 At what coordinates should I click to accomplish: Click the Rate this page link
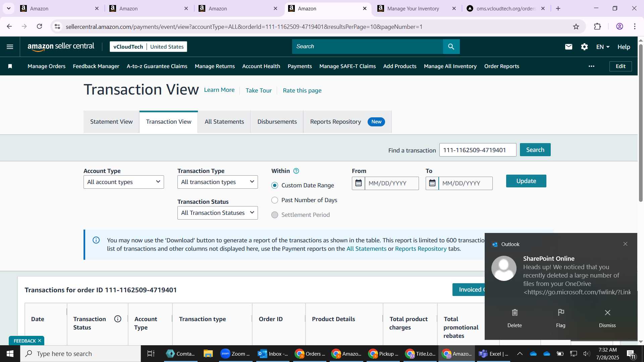302,90
